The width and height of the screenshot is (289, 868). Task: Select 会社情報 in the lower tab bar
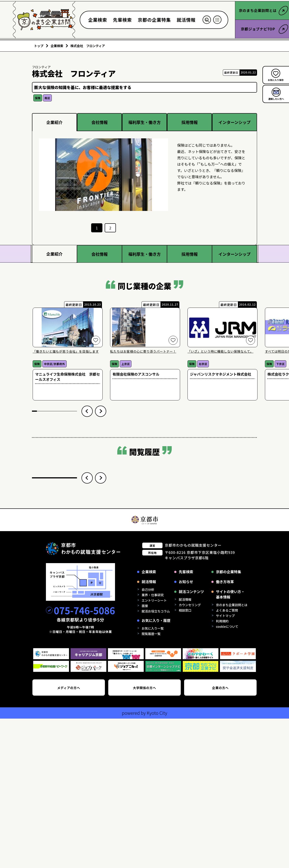click(x=99, y=254)
